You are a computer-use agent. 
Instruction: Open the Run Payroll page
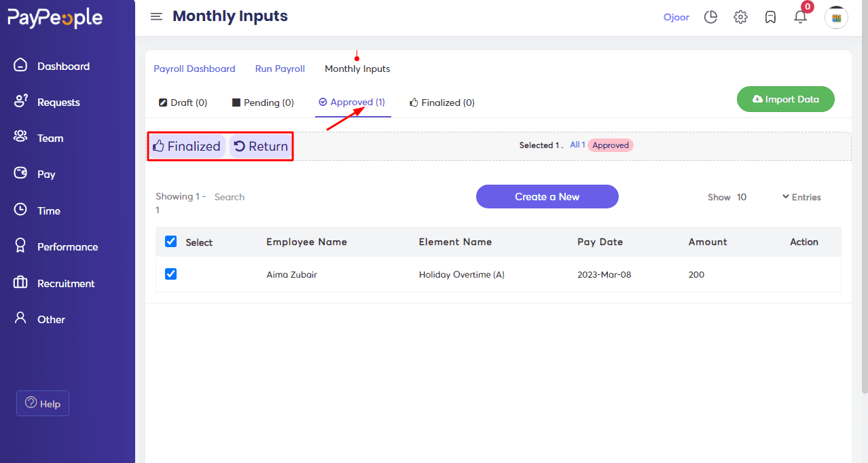(279, 69)
